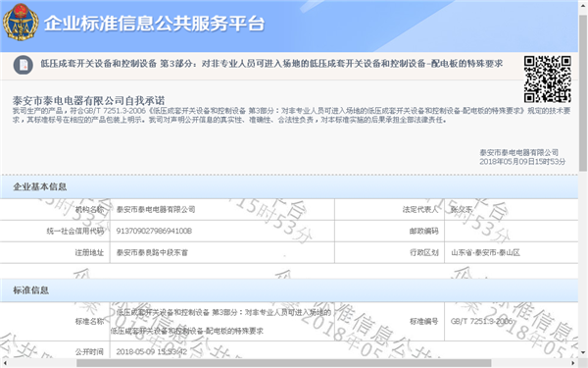Click the vertical scrollbar thumb
This screenshot has height=368, width=588.
(583, 93)
